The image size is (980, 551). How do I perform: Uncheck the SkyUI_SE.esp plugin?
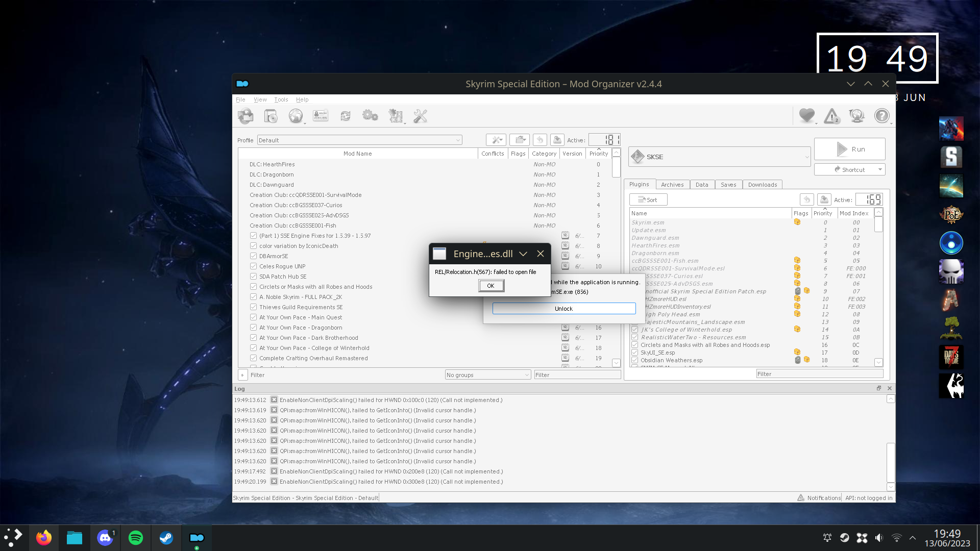(x=634, y=352)
